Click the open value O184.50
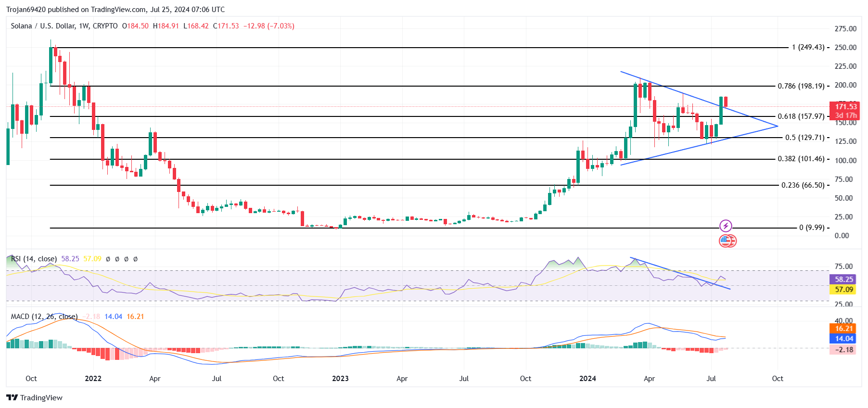This screenshot has width=868, height=408. tap(135, 26)
